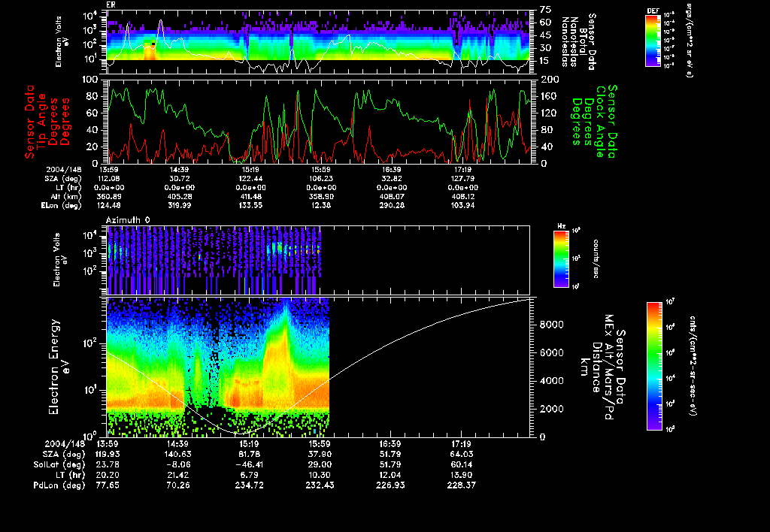Click the 'Electron Energy eV' axis label

59,367
